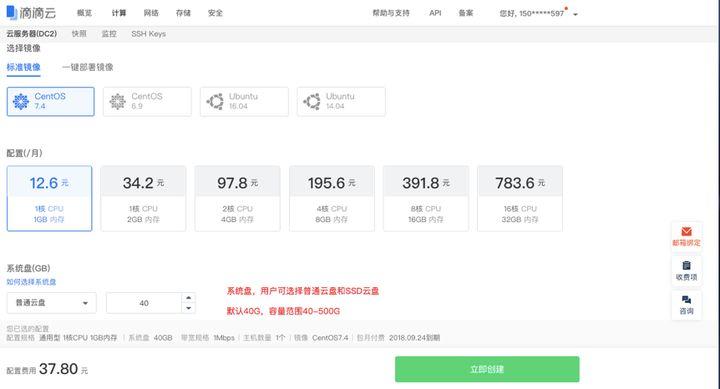Image resolution: width=720 pixels, height=389 pixels.
Task: Open the 安全 nav menu
Action: (x=215, y=13)
